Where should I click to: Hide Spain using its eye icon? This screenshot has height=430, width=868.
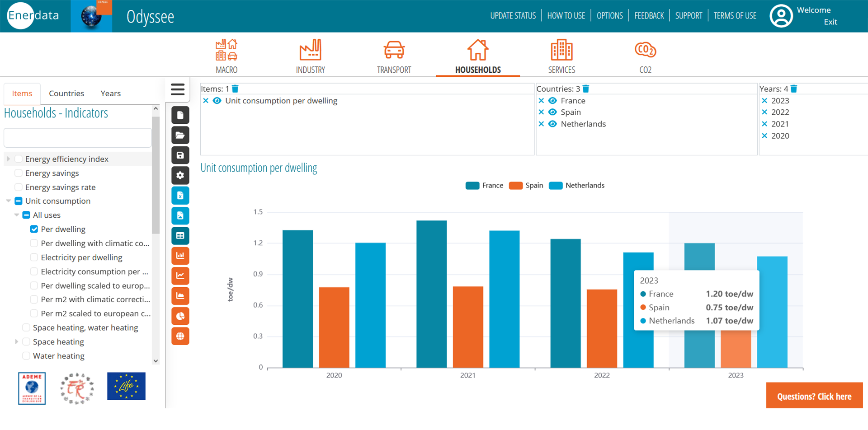[552, 112]
